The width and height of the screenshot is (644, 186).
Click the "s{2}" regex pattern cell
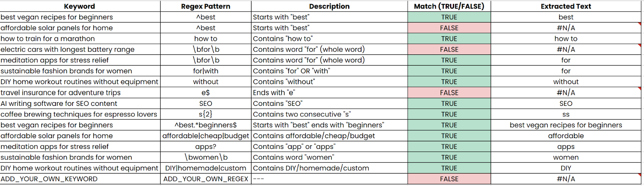pos(206,114)
